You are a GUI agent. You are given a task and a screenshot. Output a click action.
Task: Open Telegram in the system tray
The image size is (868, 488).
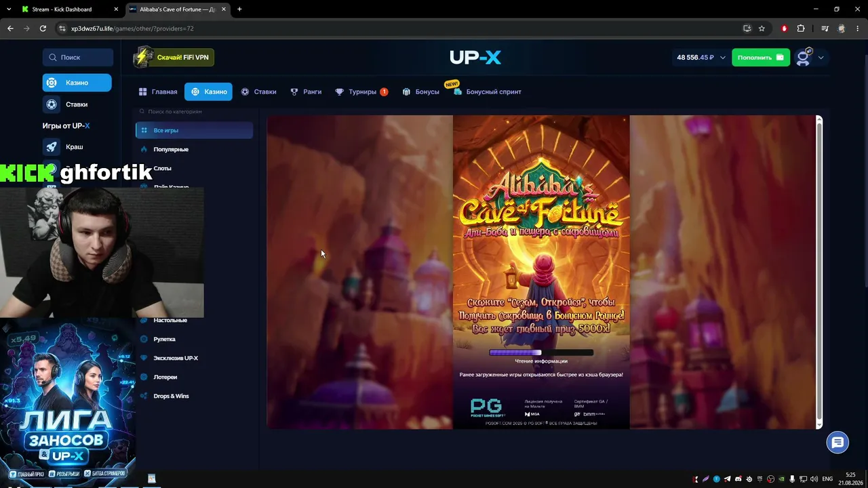(x=728, y=479)
